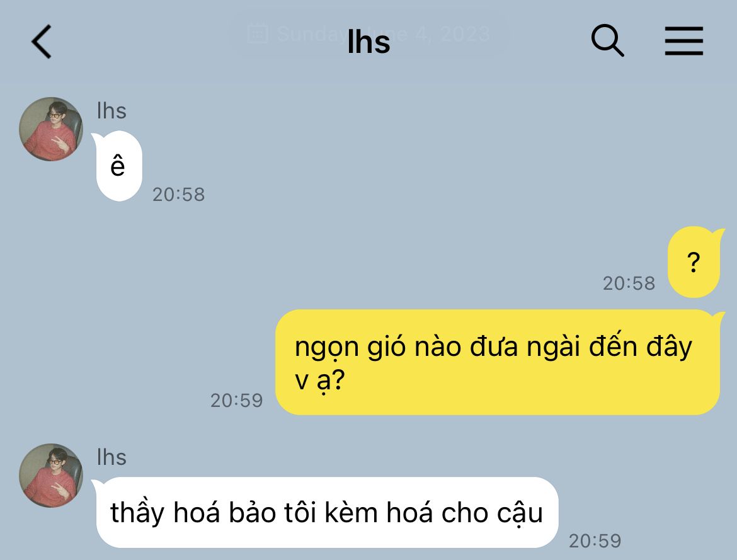The image size is (737, 560).
Task: Tap the 20:58 timestamp beside '?' bubble
Action: pos(629,283)
